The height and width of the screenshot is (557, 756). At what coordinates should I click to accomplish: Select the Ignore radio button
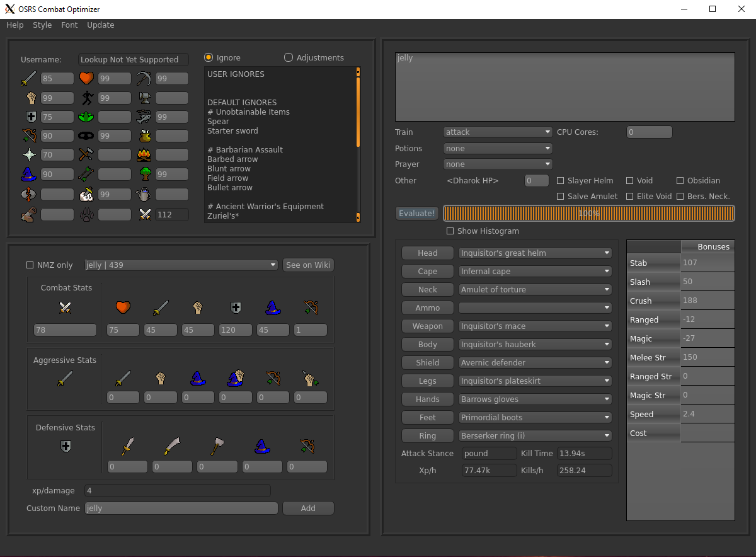[x=209, y=57]
